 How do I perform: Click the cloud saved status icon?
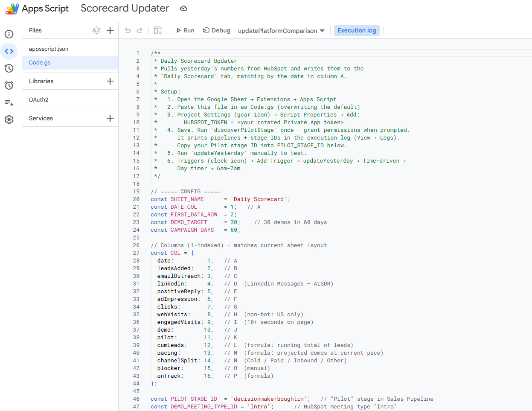point(184,8)
